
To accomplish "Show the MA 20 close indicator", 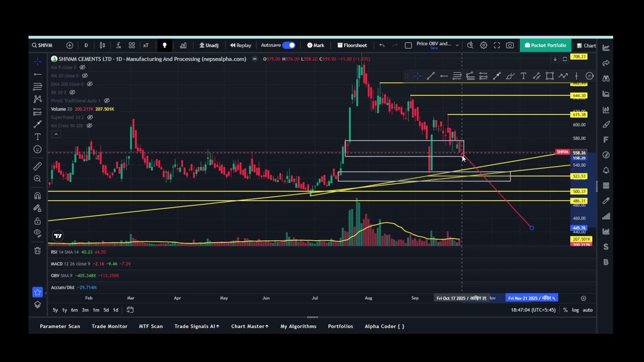I will coord(85,75).
